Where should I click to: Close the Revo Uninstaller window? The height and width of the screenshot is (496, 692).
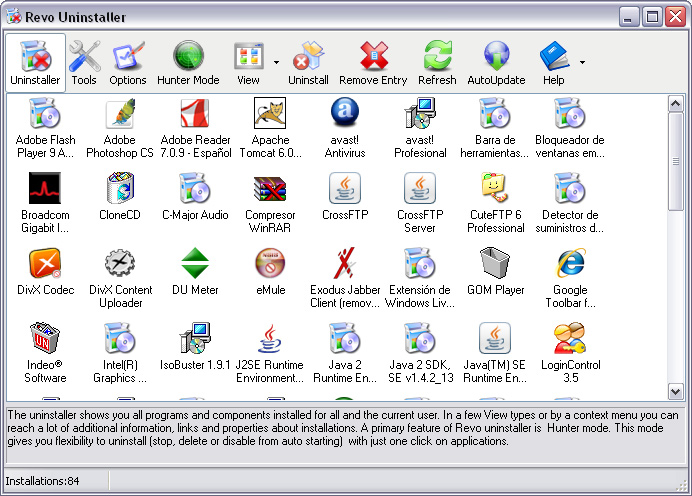pos(675,17)
